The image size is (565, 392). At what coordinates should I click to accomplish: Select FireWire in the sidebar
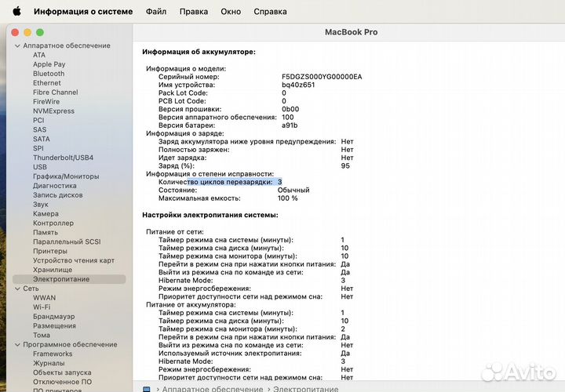[x=46, y=102]
